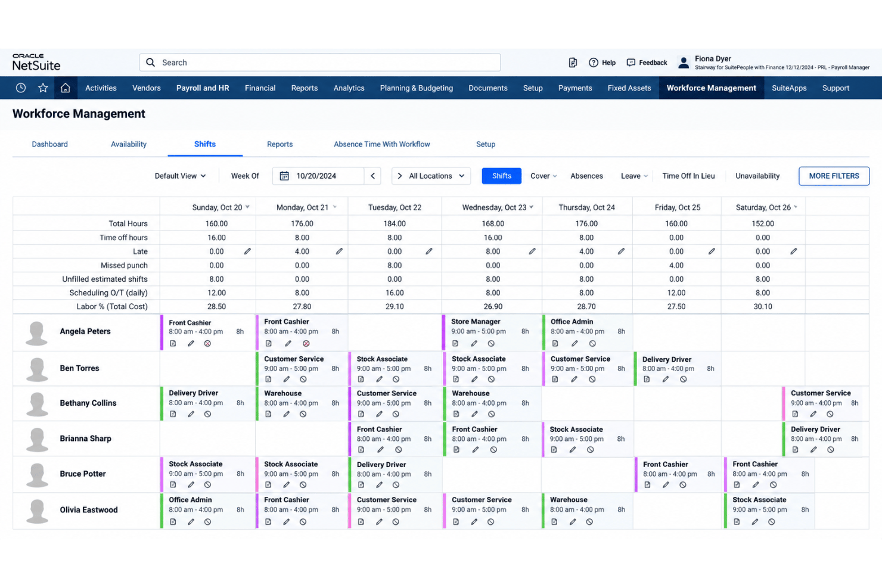Open the Saturday, Oct 26 column dropdown arrow
The width and height of the screenshot is (882, 588).
coord(796,207)
